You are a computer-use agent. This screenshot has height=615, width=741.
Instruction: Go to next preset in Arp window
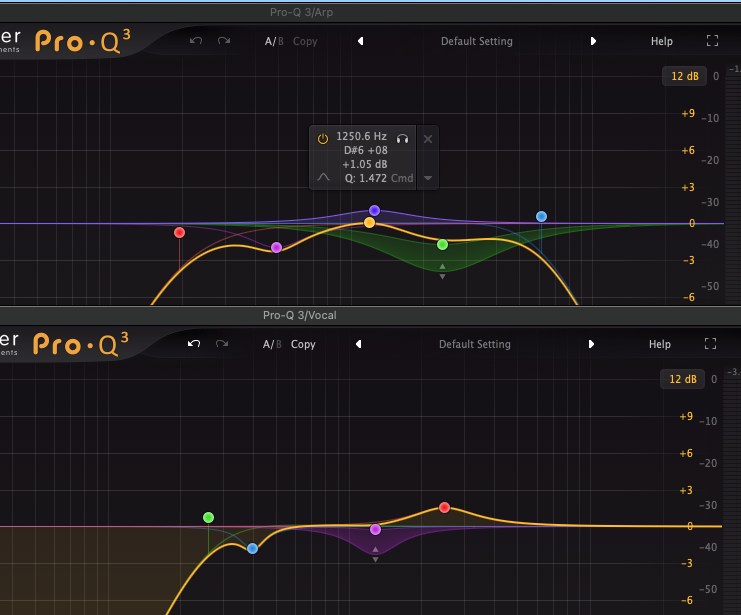[x=593, y=41]
